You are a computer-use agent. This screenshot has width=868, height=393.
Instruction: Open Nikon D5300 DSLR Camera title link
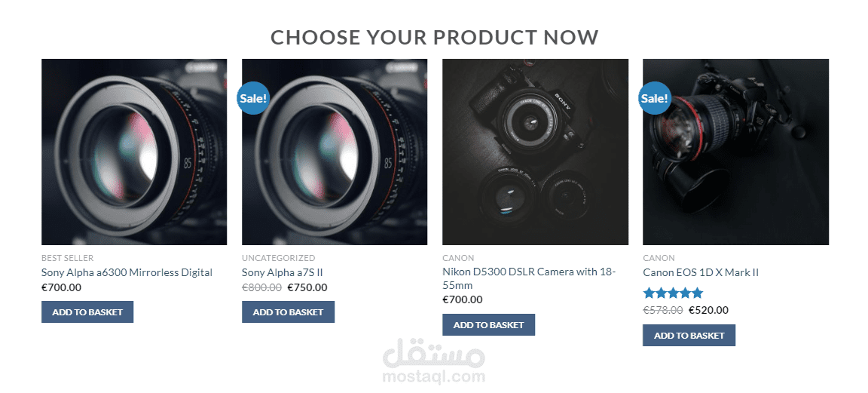529,279
